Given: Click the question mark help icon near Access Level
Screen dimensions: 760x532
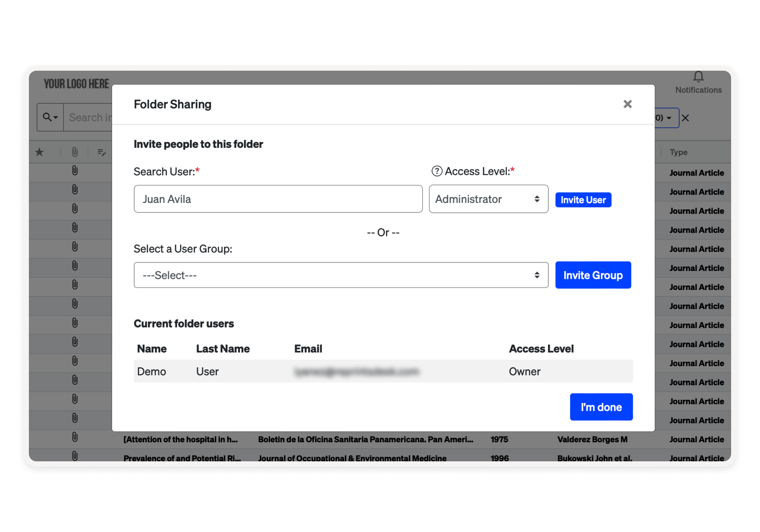Looking at the screenshot, I should 437,171.
